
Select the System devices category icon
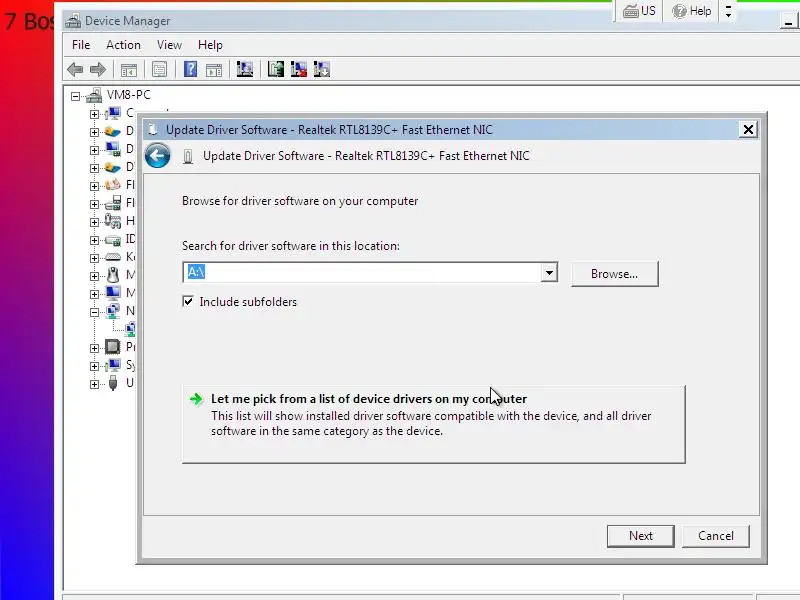[113, 365]
